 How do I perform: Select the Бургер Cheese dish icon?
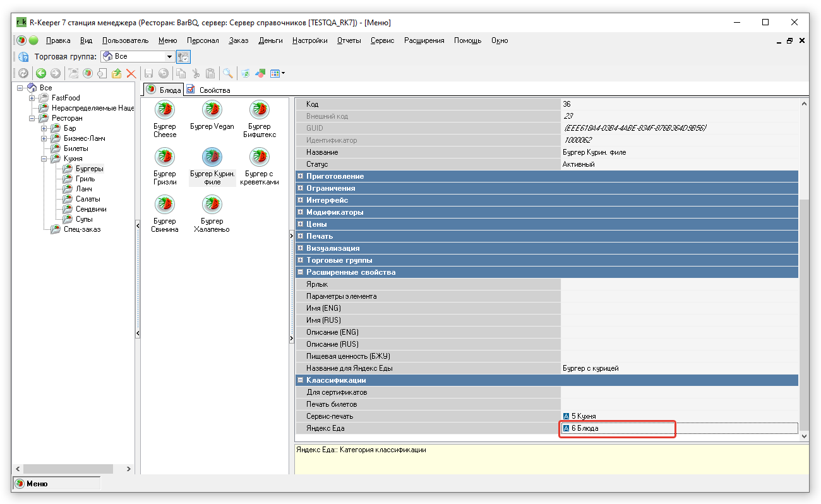tap(165, 110)
